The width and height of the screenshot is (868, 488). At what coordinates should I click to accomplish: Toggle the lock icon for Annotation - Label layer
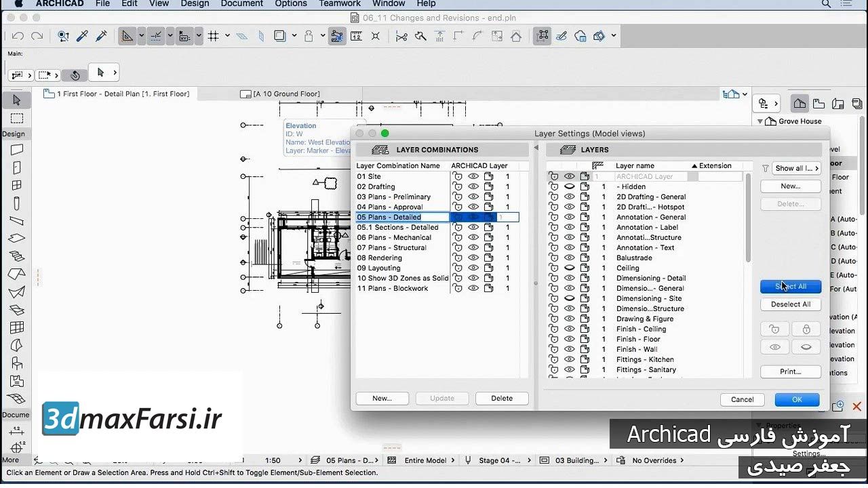coord(554,228)
